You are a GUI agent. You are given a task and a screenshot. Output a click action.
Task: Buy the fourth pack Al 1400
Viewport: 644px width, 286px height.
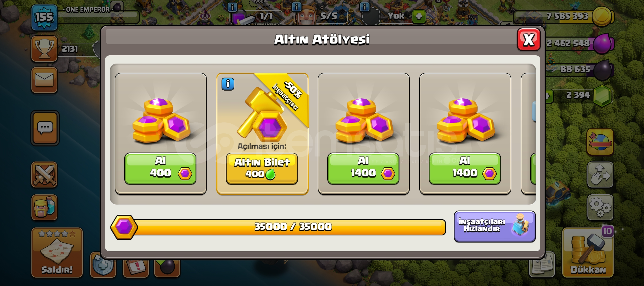tap(465, 168)
